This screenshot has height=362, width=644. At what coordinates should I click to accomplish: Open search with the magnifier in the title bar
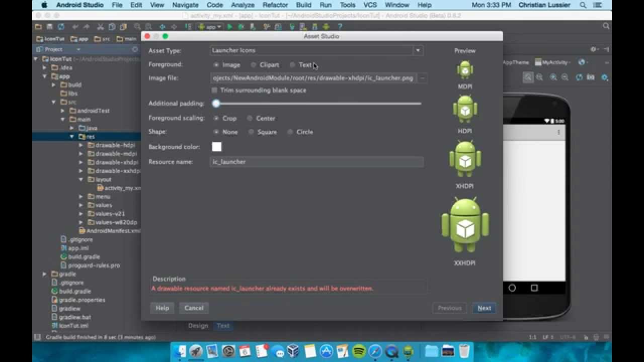pos(582,5)
